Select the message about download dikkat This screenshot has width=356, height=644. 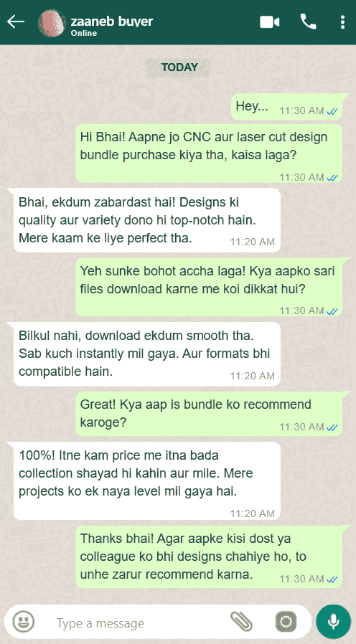[210, 287]
